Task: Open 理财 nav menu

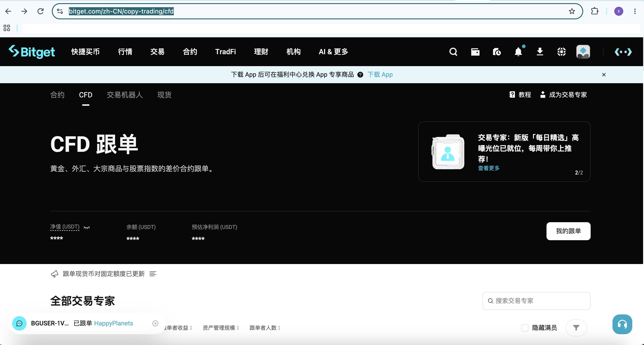Action: click(261, 52)
